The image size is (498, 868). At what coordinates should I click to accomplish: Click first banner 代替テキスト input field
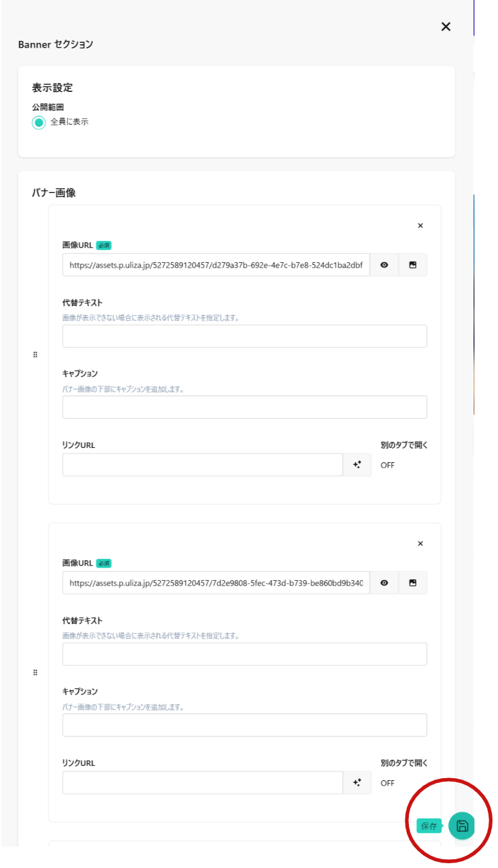coord(244,336)
